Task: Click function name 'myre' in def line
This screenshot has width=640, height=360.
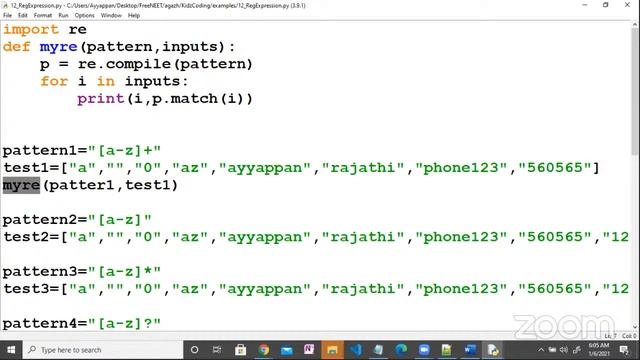Action: point(58,47)
